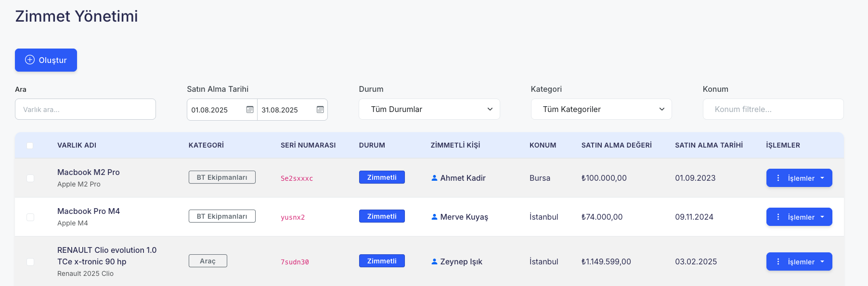The height and width of the screenshot is (286, 868).
Task: Click the KATEGORİ column header
Action: [206, 145]
